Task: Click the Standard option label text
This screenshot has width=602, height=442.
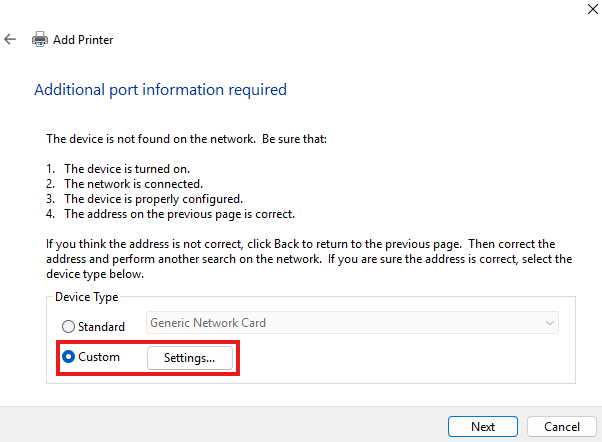Action: [101, 327]
